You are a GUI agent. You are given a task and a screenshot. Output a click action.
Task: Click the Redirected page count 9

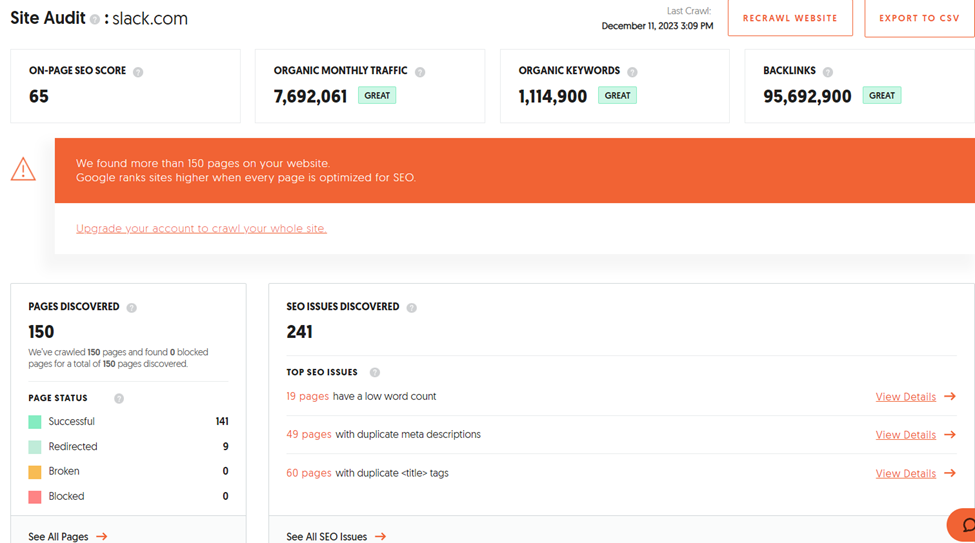225,446
